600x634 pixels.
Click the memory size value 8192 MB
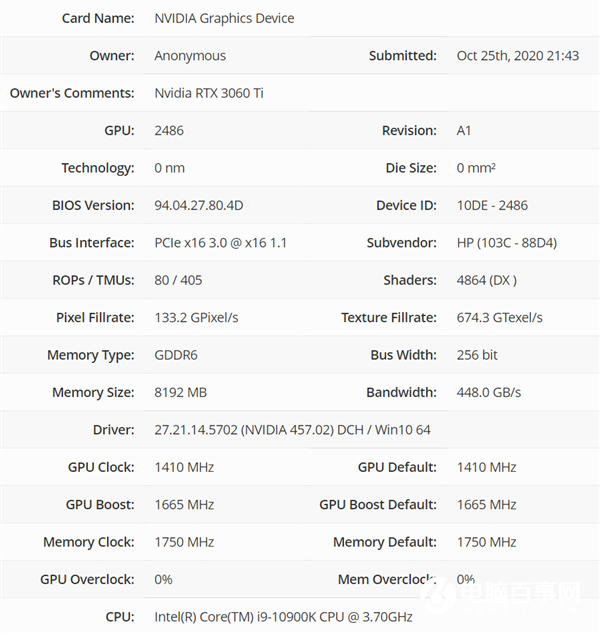[181, 392]
